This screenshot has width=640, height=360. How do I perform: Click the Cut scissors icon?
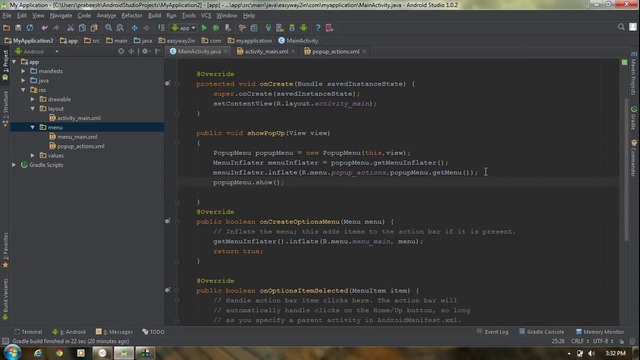point(70,28)
